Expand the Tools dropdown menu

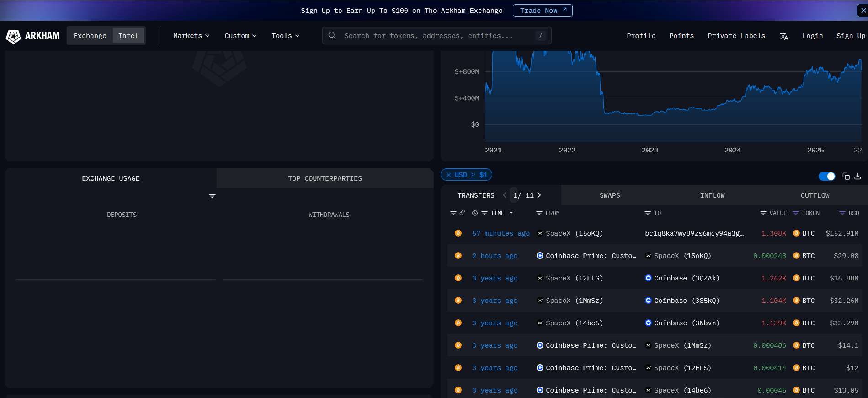point(285,36)
